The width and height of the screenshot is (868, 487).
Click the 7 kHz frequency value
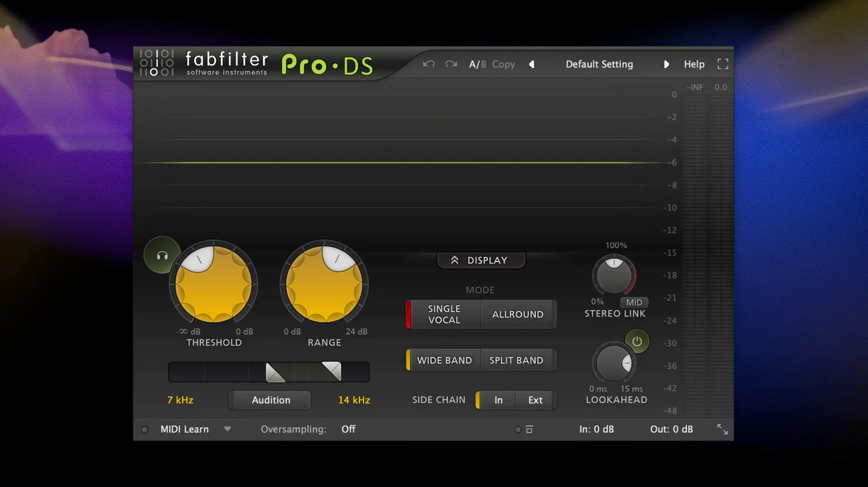pos(180,400)
